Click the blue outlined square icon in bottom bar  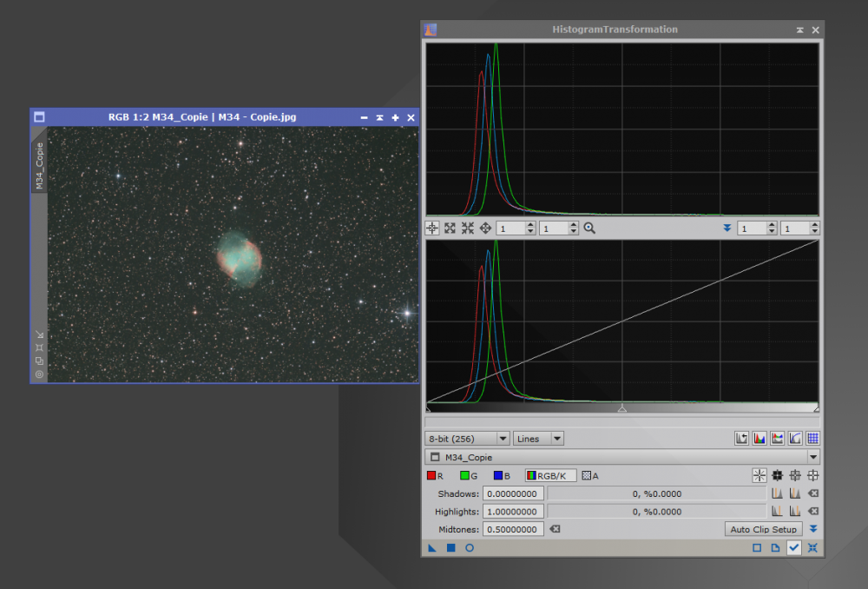tap(757, 548)
